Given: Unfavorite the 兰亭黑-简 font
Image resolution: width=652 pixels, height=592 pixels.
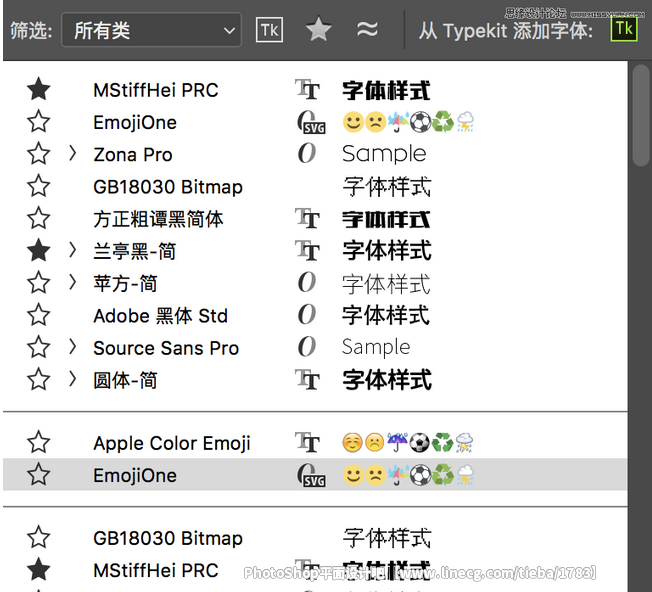Looking at the screenshot, I should coord(39,250).
